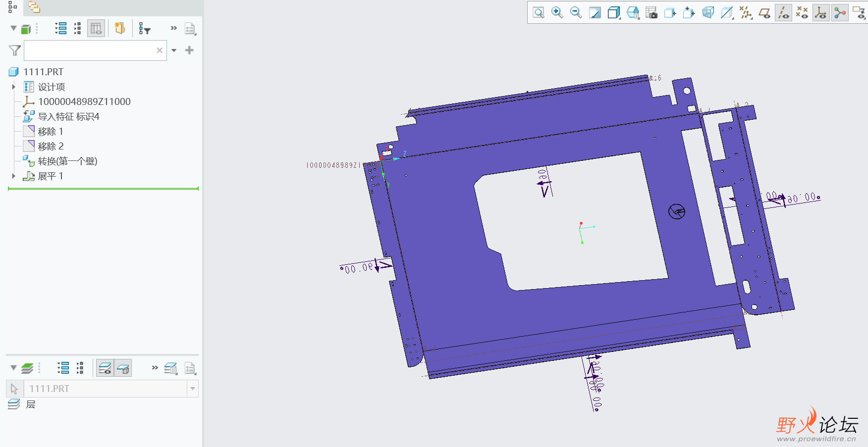Image resolution: width=868 pixels, height=447 pixels.
Task: Switch to the Model Tree tab
Action: (x=12, y=7)
